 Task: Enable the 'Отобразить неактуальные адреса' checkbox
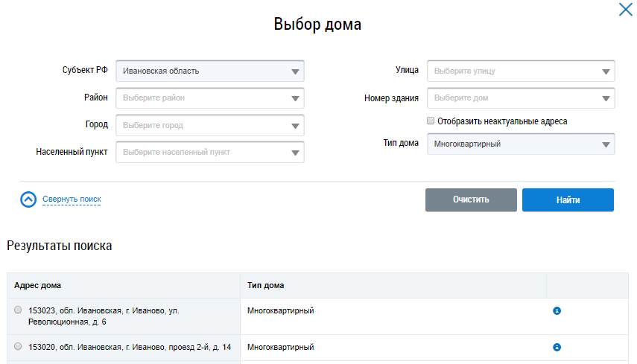[x=431, y=121]
